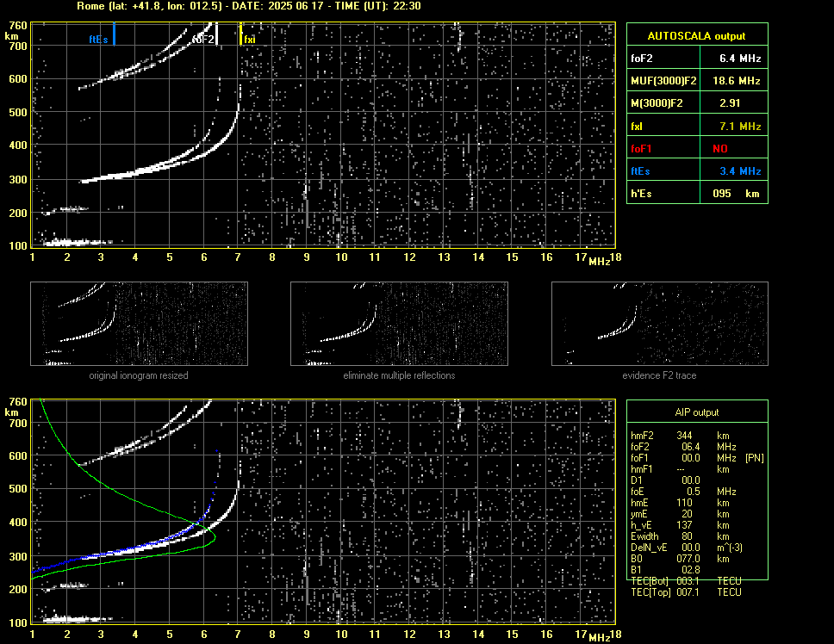Click the AIP foF2 value '06.4'

point(690,447)
